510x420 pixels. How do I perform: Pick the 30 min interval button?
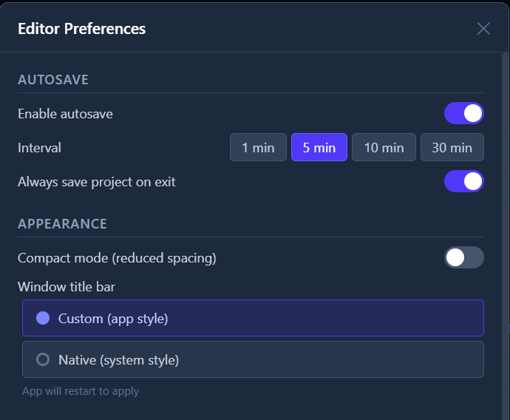[x=452, y=147]
